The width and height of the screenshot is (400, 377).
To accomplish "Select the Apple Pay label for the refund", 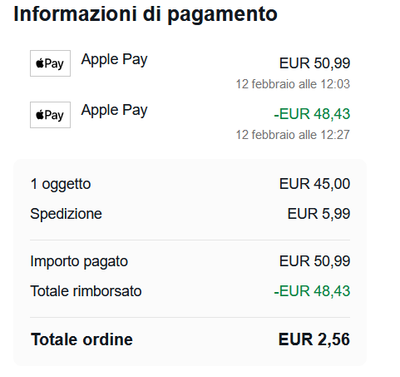I will coord(114,111).
